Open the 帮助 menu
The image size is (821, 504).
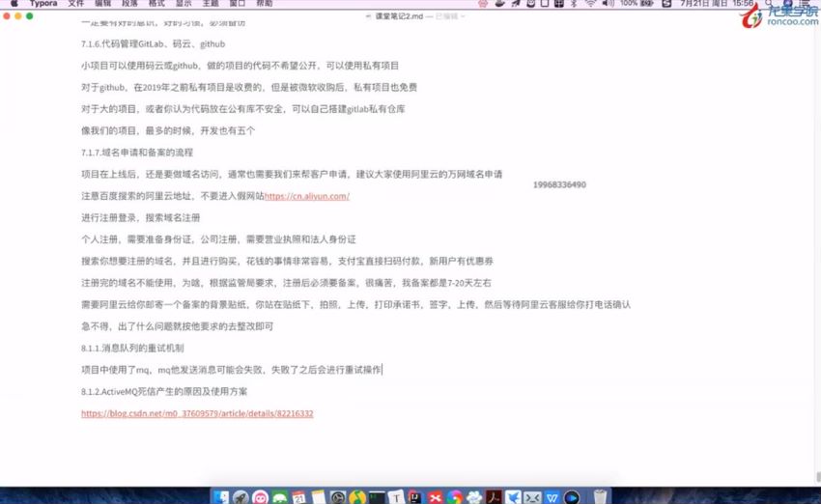[x=264, y=4]
